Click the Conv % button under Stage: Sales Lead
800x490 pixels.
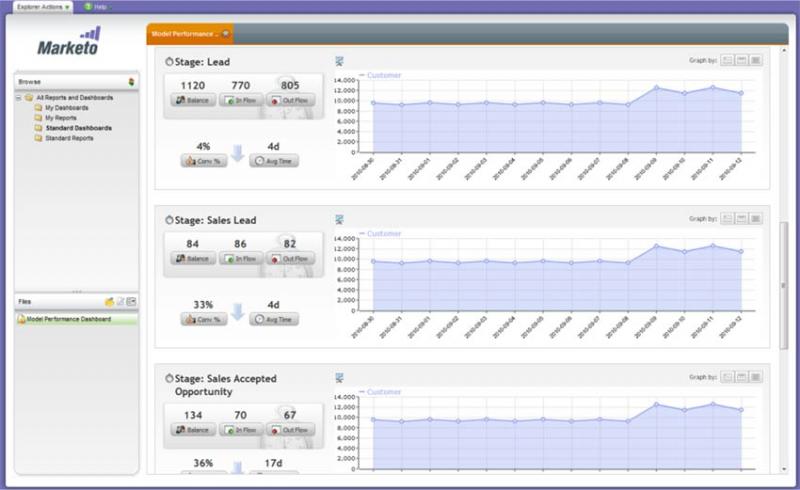click(204, 319)
